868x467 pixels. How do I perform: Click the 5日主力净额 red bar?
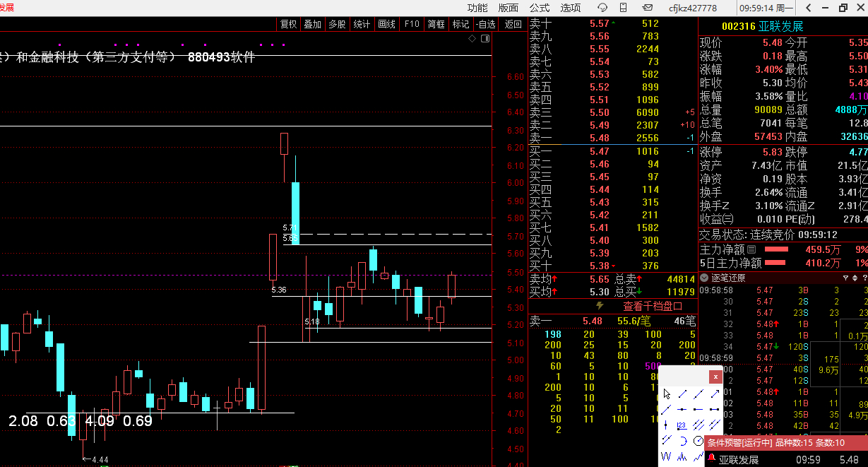pyautogui.click(x=775, y=263)
